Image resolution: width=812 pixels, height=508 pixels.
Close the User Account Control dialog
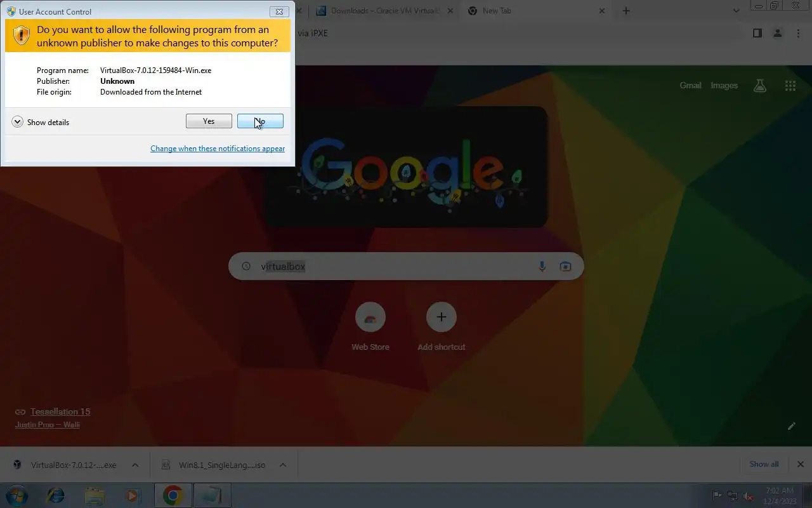coord(278,11)
